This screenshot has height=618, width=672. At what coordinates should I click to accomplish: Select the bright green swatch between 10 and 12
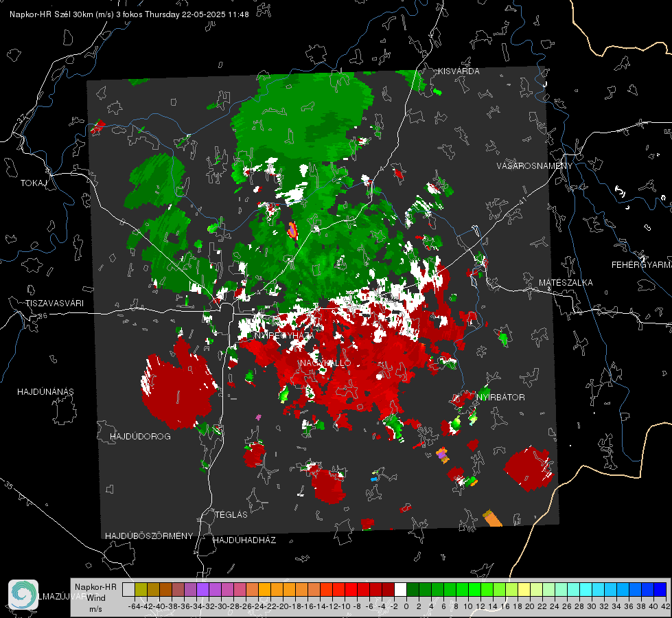coord(474,589)
